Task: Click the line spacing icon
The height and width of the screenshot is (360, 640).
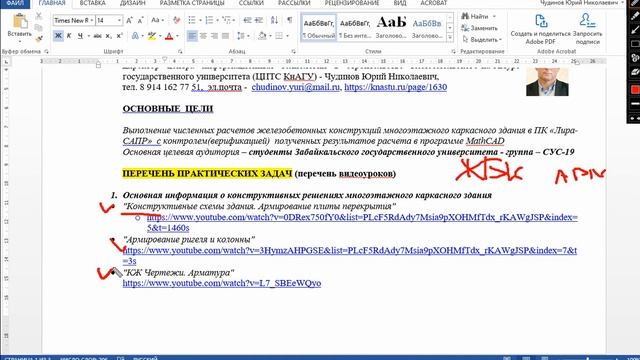Action: click(x=241, y=36)
